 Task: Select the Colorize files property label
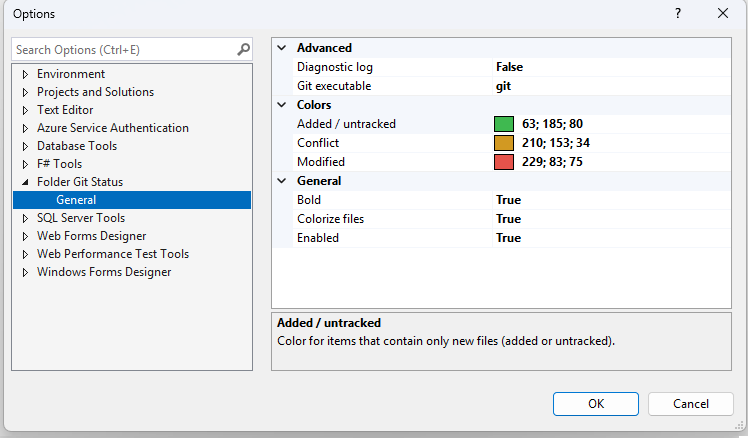pos(330,219)
